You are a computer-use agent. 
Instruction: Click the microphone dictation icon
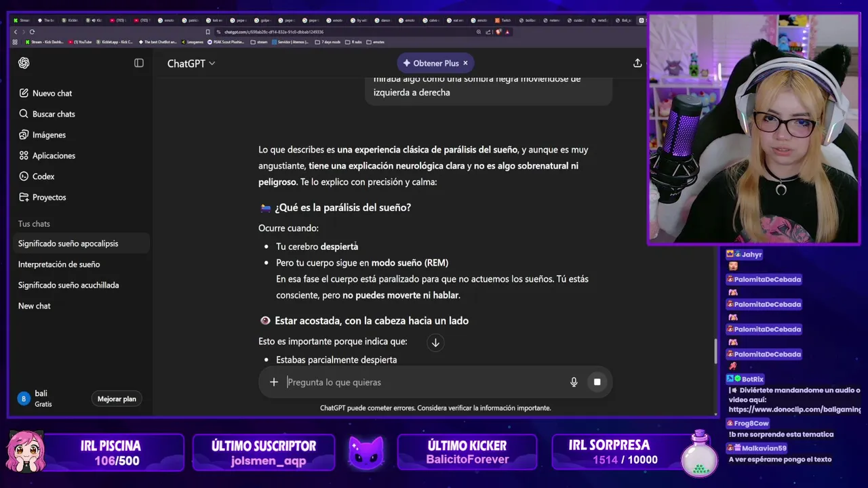(574, 382)
